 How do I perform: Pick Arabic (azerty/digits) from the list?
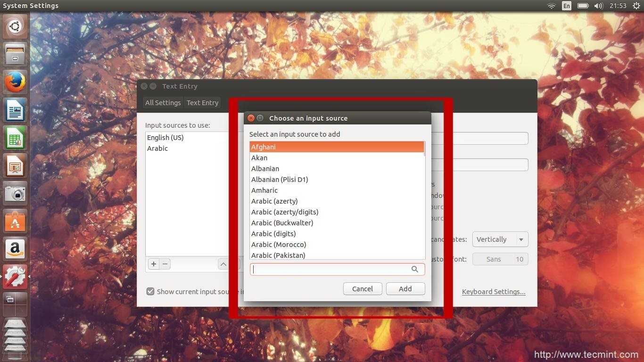[x=337, y=212]
